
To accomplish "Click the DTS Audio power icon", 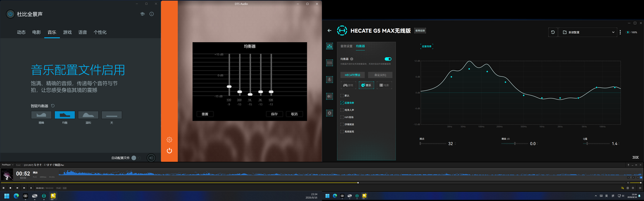I will pos(170,150).
